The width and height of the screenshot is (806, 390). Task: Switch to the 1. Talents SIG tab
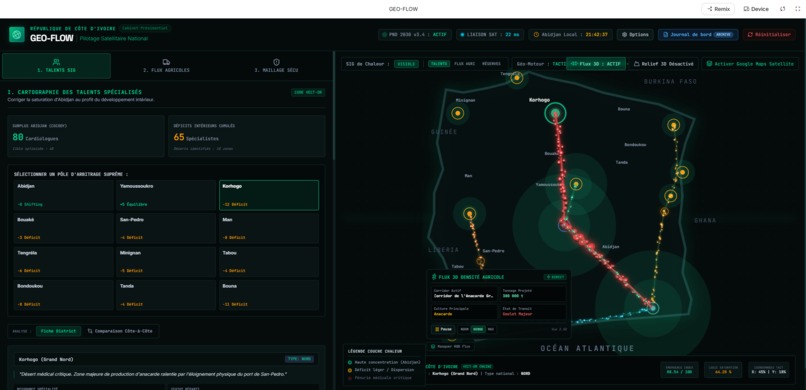(x=56, y=66)
